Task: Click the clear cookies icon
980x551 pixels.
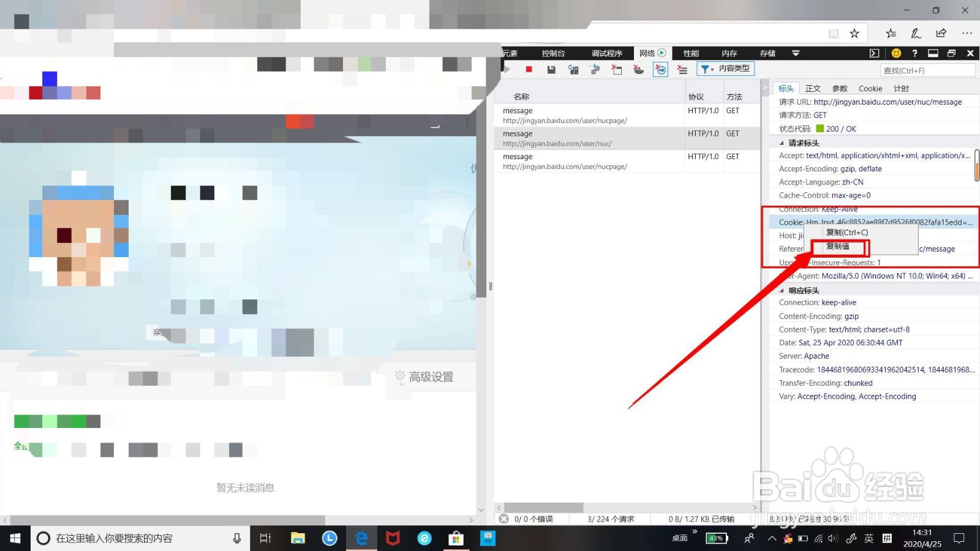Action: [638, 70]
